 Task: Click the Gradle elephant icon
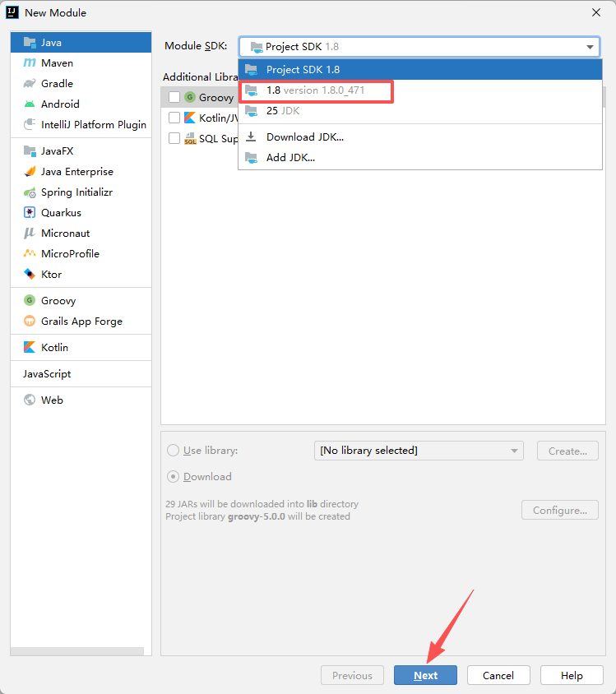pos(30,84)
